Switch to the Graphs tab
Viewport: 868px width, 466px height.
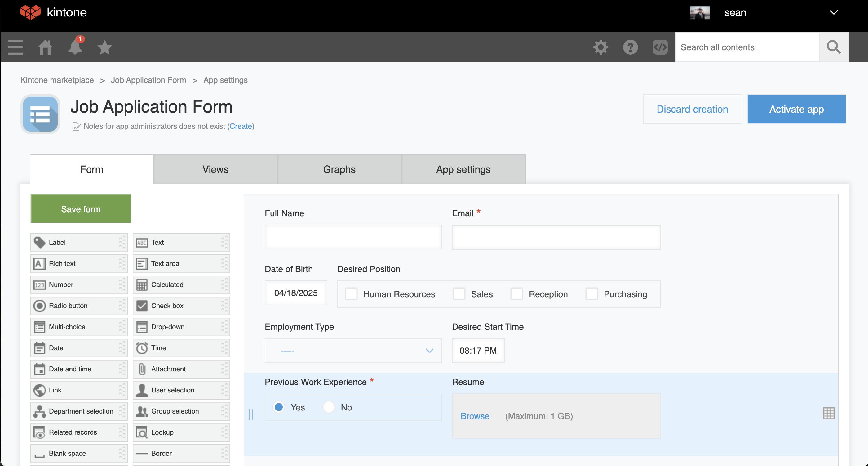tap(339, 169)
